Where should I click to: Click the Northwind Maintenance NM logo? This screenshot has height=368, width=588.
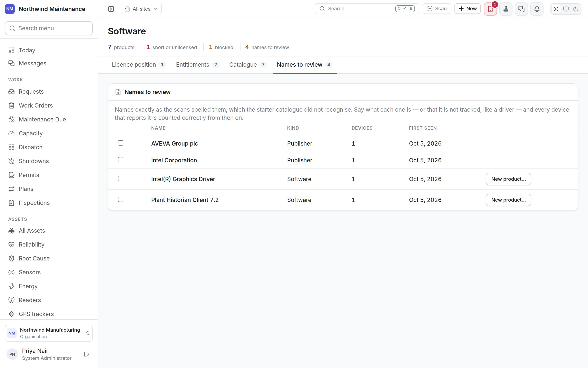10,9
